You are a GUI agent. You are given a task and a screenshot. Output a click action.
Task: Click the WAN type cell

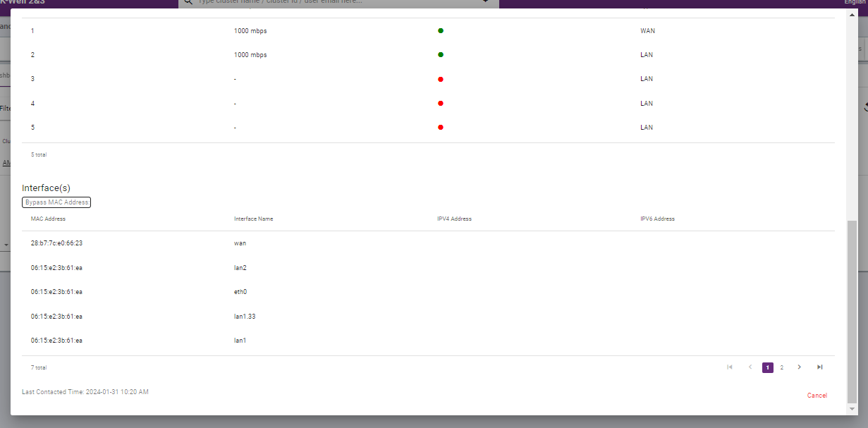pyautogui.click(x=647, y=30)
